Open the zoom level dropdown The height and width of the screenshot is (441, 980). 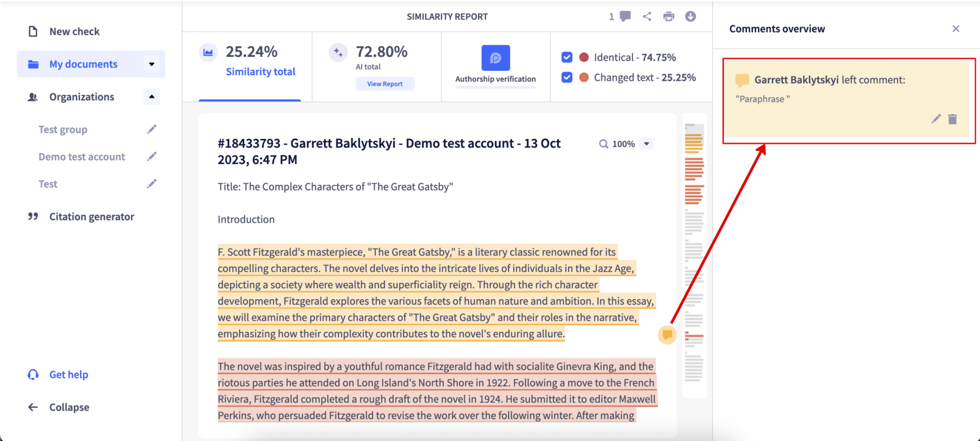pos(647,143)
